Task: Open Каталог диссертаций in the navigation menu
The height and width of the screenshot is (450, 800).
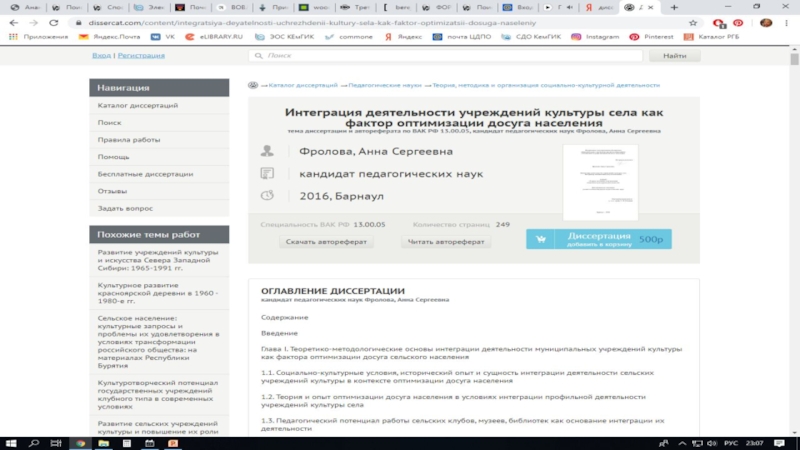Action: pos(138,105)
